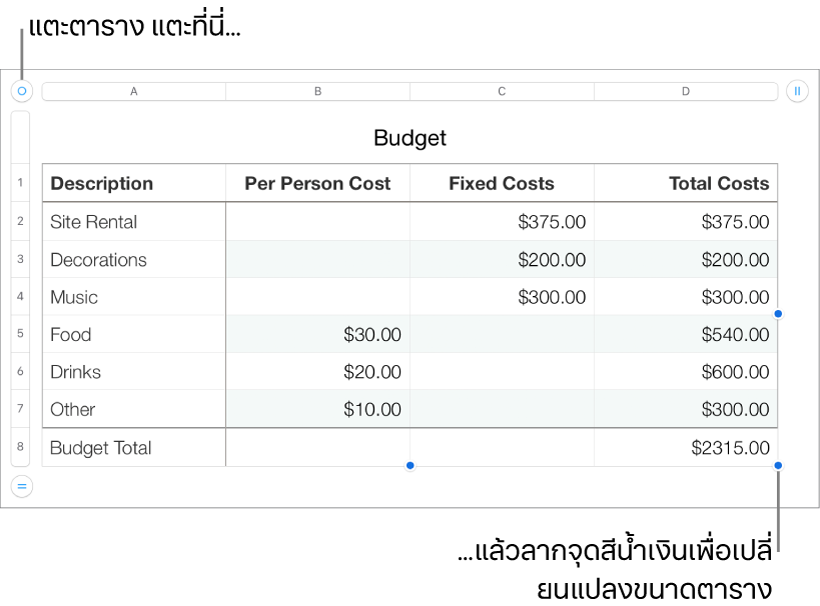
Task: Select the Per Person Cost header cell
Action: (x=318, y=183)
